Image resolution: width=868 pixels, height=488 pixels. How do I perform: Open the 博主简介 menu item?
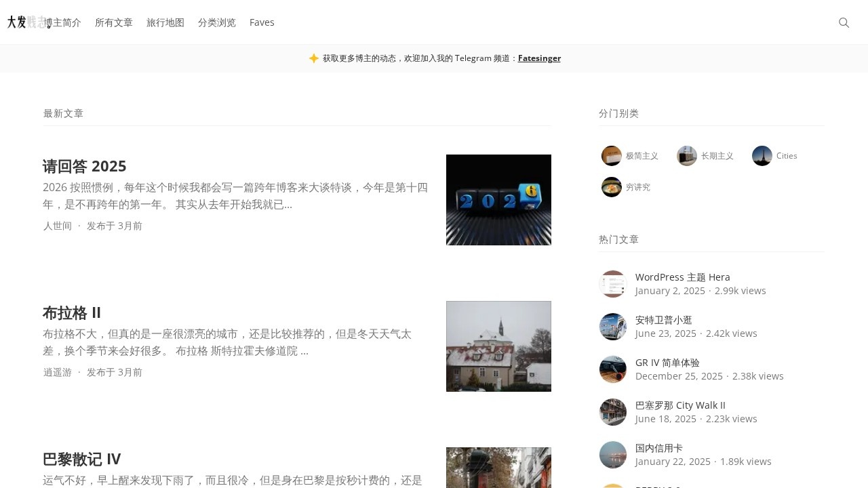coord(62,22)
